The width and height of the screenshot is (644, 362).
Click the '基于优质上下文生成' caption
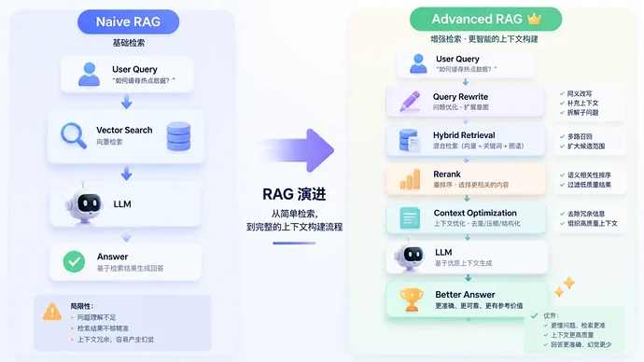click(x=463, y=263)
